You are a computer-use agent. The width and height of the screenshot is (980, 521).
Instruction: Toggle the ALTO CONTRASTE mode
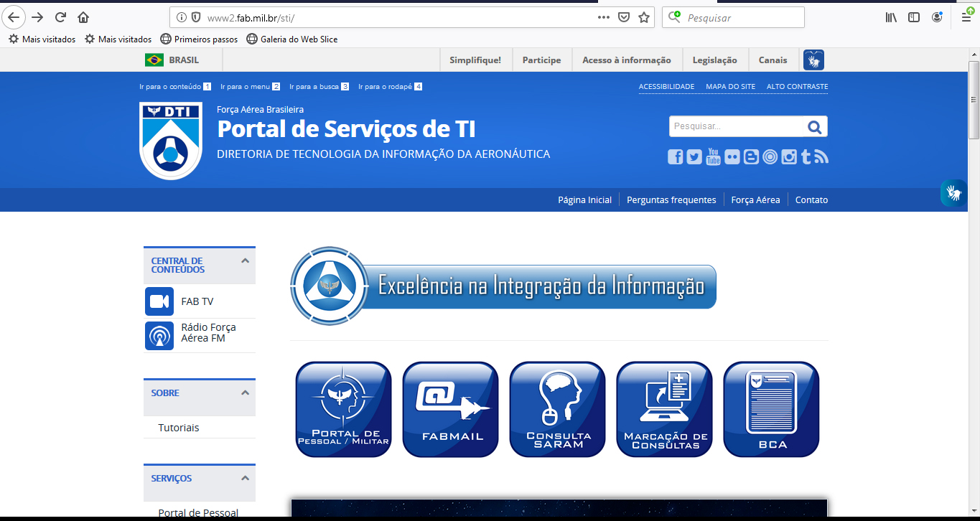[x=797, y=87]
